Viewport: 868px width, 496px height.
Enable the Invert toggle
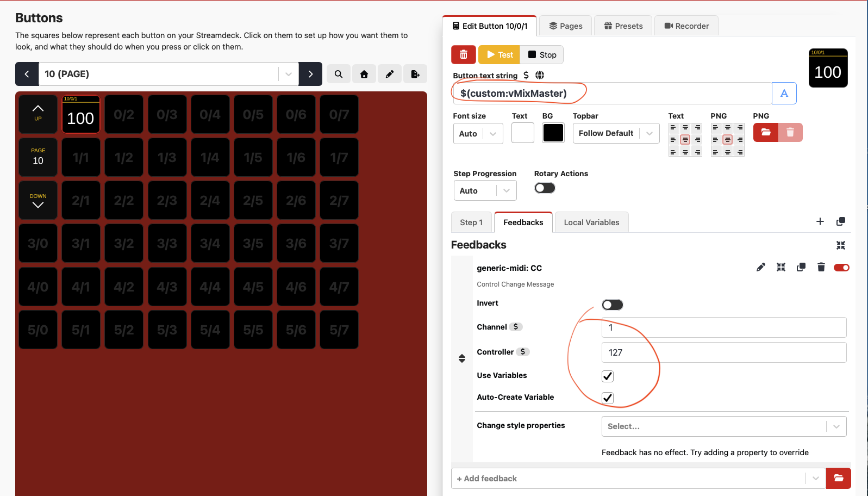(x=612, y=305)
